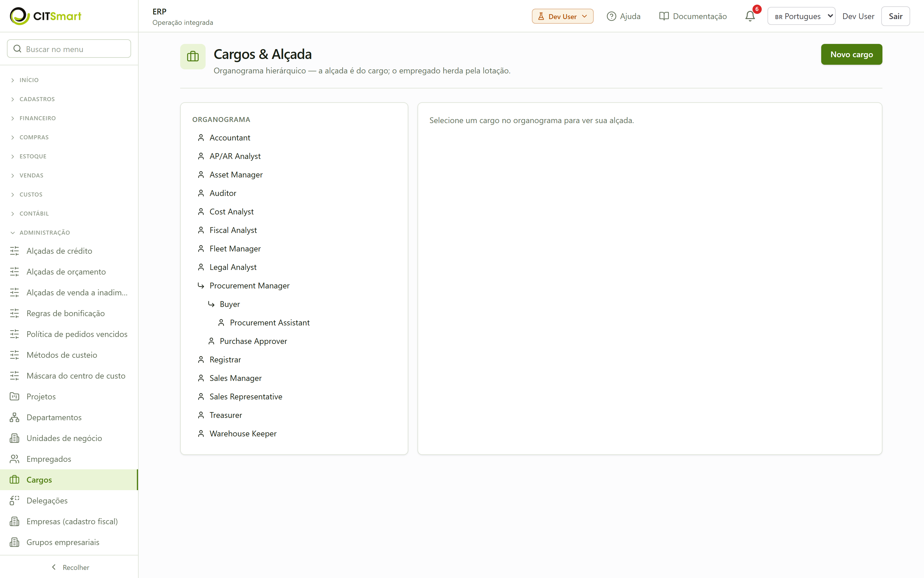Image resolution: width=924 pixels, height=578 pixels.
Task: Click the Empregados people icon
Action: [x=14, y=459]
